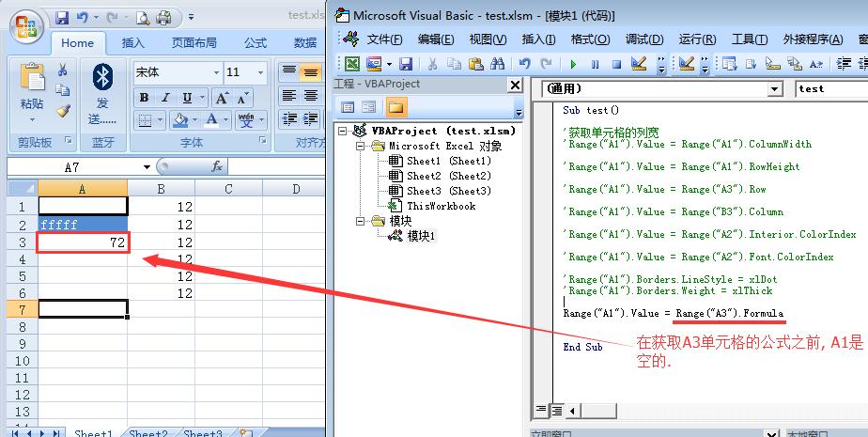
Task: Switch to the 公式 ribbon tab
Action: (x=256, y=43)
